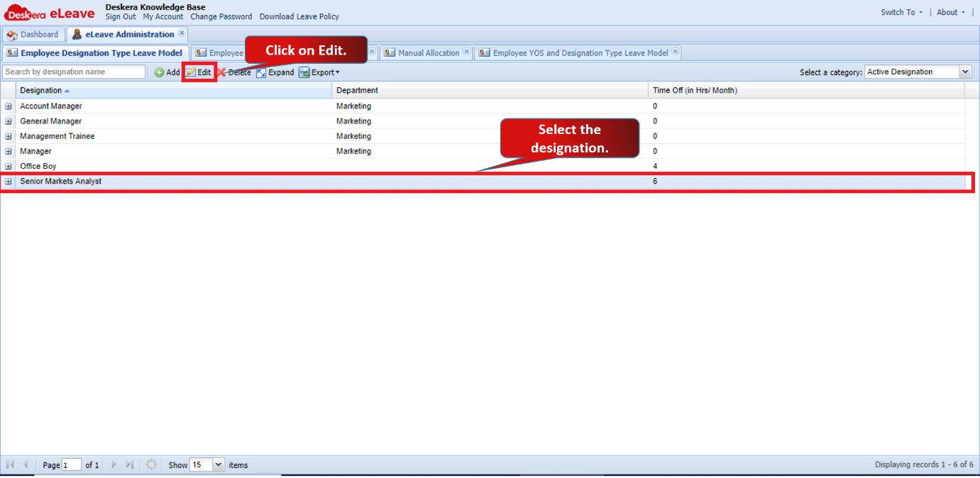The height and width of the screenshot is (478, 980).
Task: Open the items-per-page Show dropdown
Action: tap(219, 465)
